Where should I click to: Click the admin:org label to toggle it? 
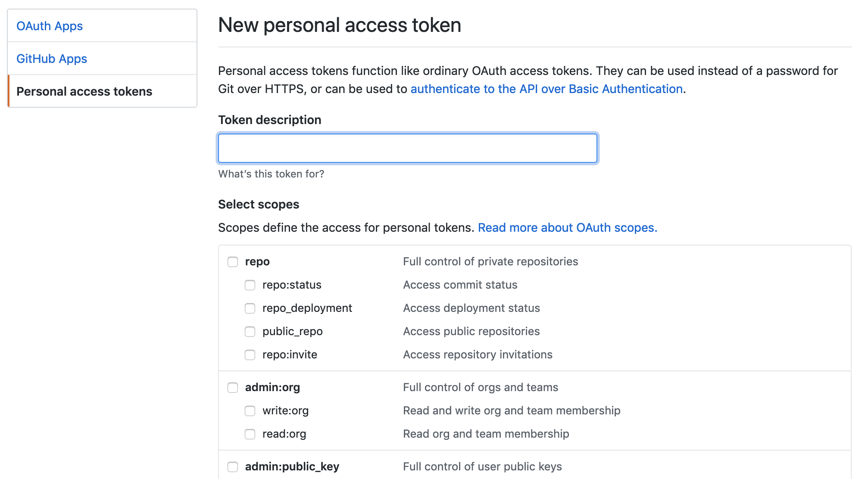[272, 387]
